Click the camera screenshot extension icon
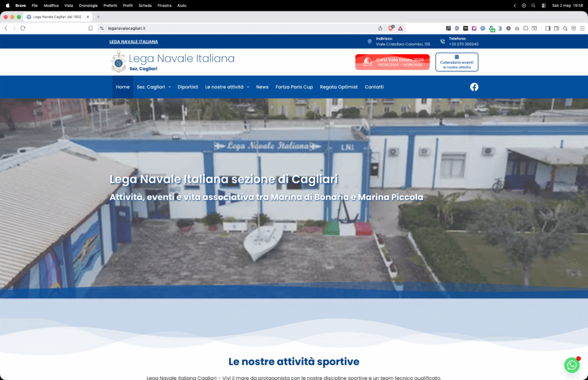Image resolution: width=588 pixels, height=380 pixels. click(517, 28)
